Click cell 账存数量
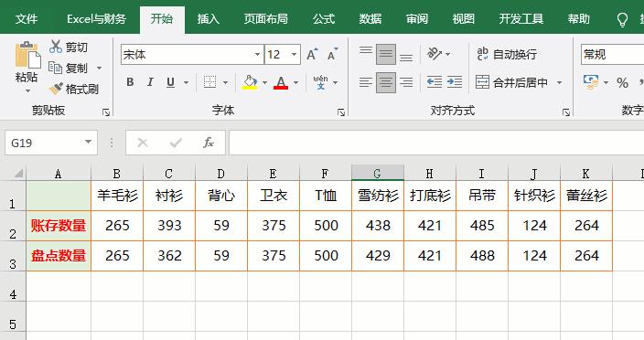The image size is (644, 340). (x=59, y=226)
